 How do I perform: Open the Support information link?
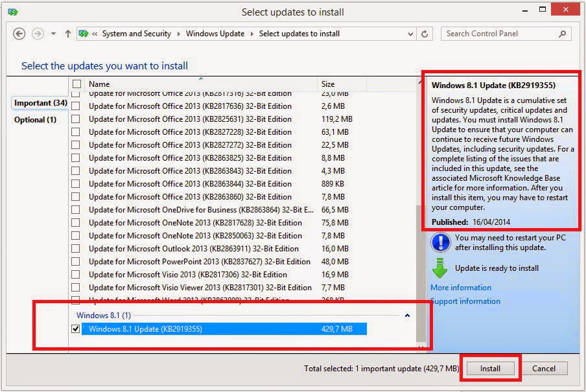(465, 301)
